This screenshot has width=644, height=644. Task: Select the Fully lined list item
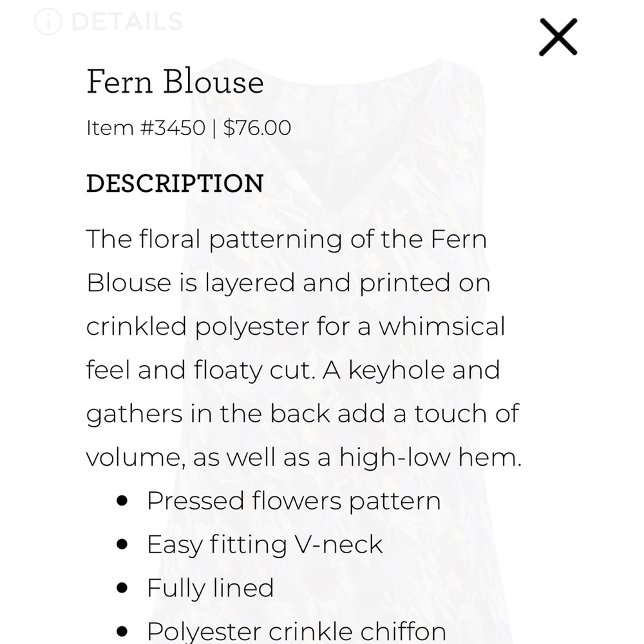click(211, 588)
